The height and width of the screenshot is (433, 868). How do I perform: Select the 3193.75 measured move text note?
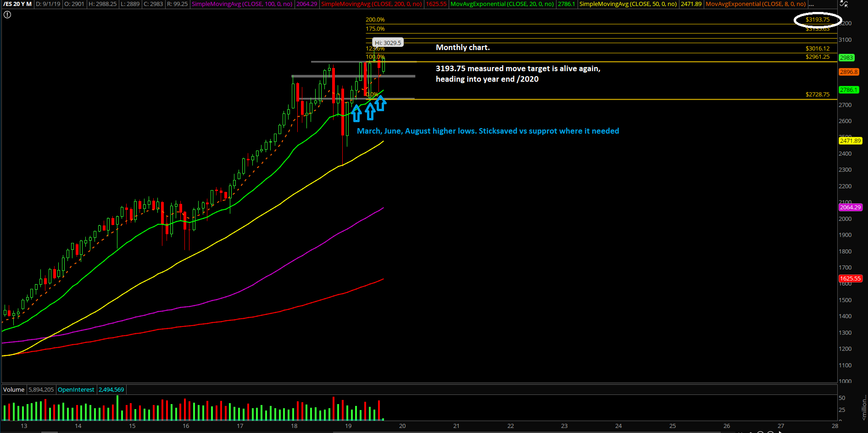pos(518,73)
